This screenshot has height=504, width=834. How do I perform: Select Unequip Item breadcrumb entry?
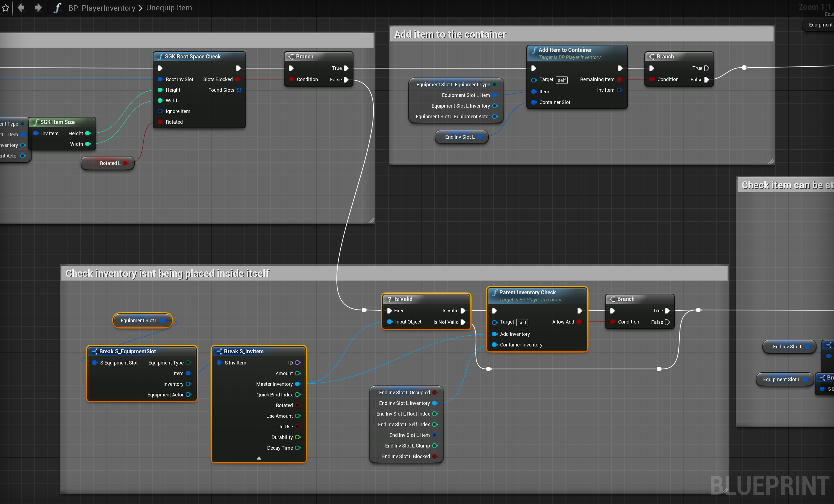(x=169, y=7)
